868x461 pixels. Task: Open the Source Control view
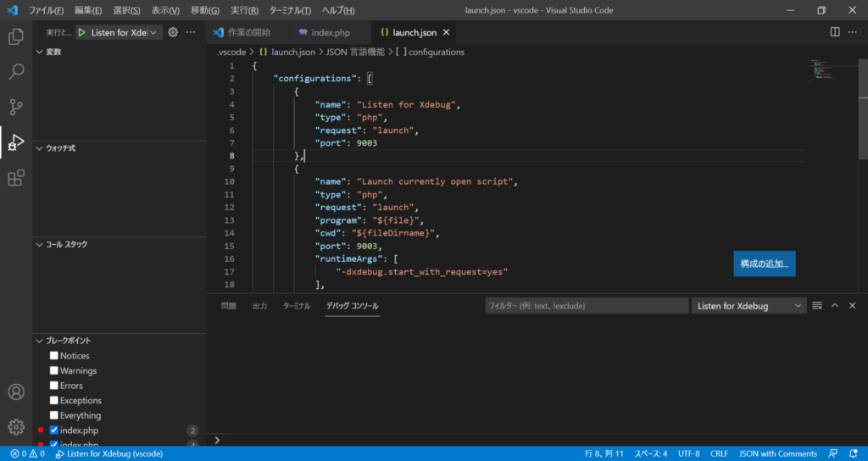(16, 107)
